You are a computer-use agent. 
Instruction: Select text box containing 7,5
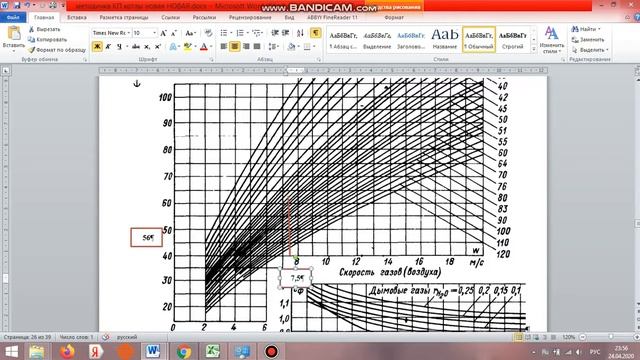coord(296,278)
